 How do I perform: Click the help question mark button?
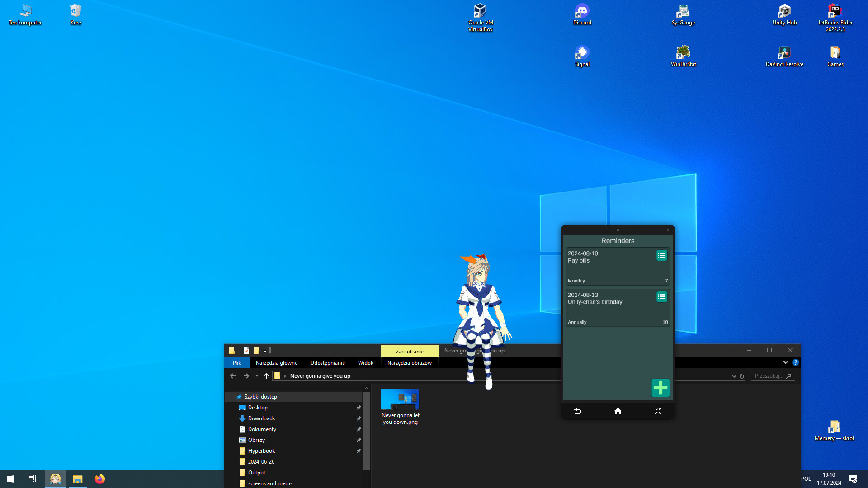pyautogui.click(x=795, y=362)
